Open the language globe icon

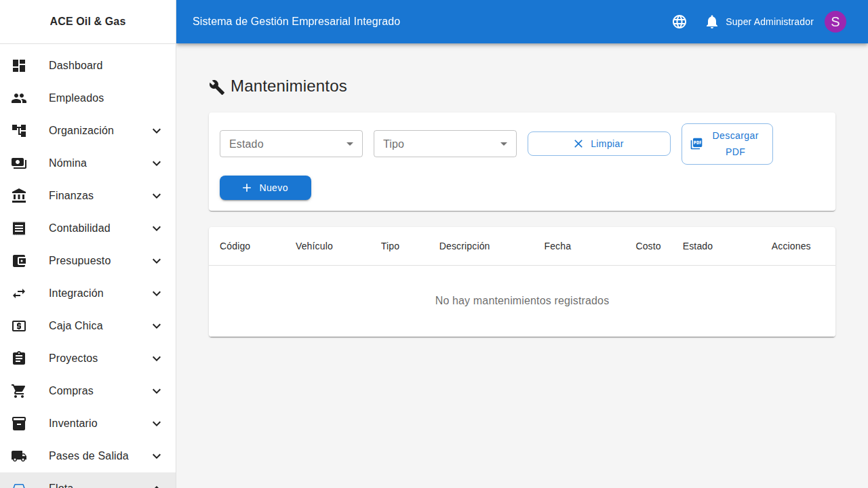click(x=679, y=22)
